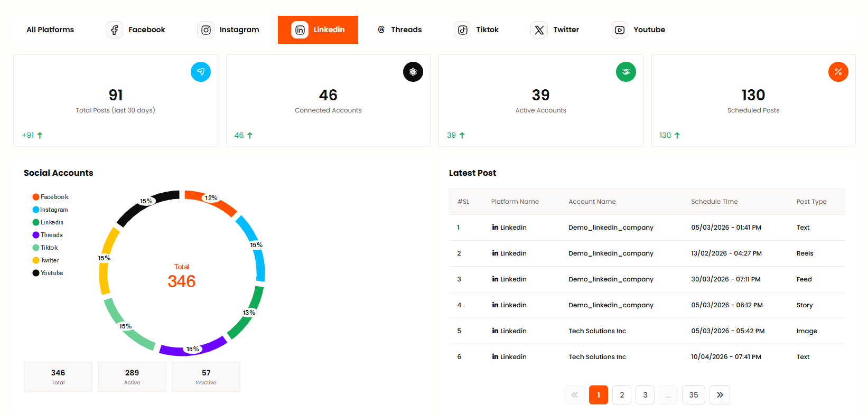Go to pagination page 2
This screenshot has height=415, width=868.
622,395
